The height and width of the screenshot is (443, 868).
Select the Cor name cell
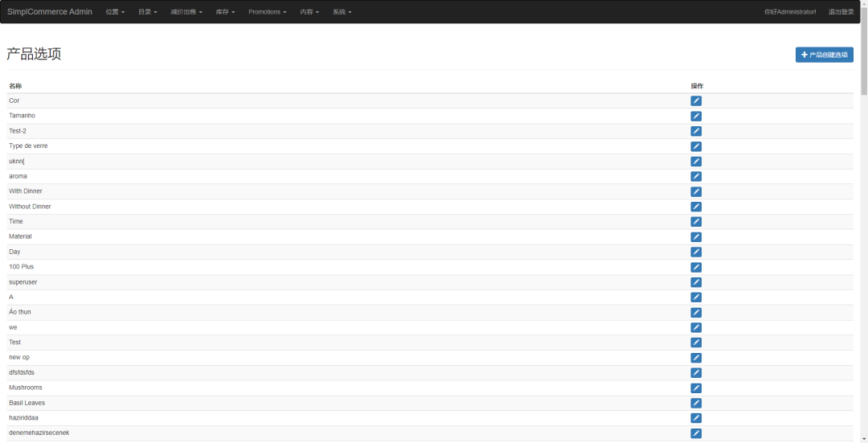pos(347,100)
